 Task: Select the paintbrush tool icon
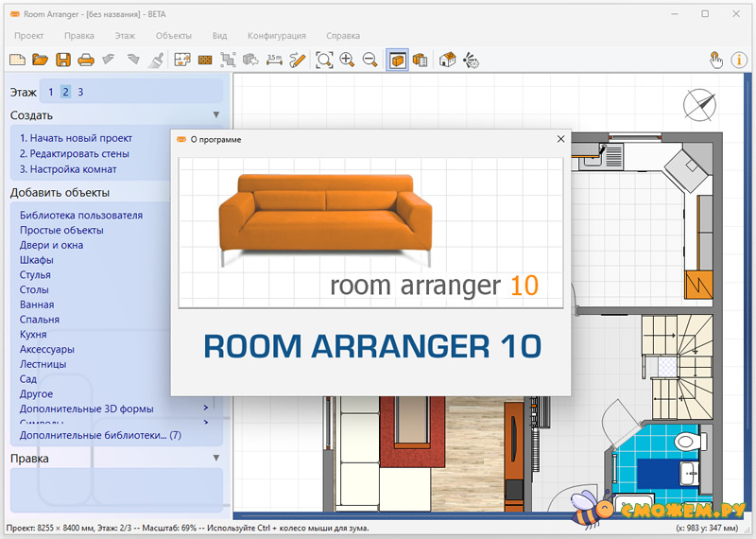click(156, 60)
